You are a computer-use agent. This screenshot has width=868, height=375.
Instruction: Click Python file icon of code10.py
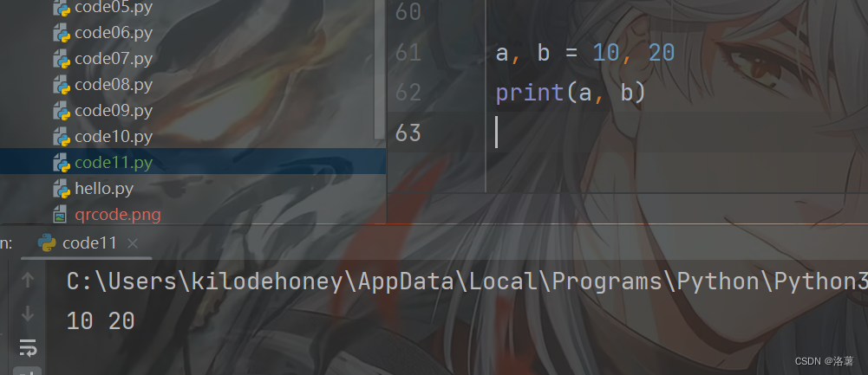61,137
